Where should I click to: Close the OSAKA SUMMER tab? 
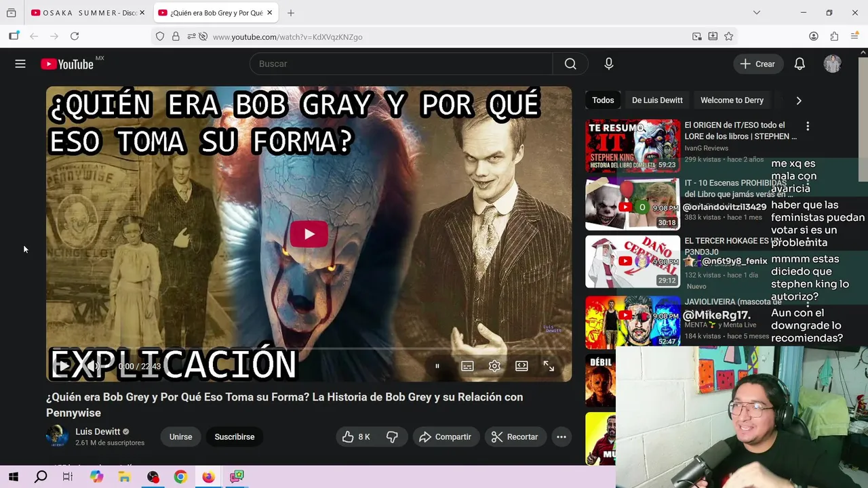click(142, 13)
